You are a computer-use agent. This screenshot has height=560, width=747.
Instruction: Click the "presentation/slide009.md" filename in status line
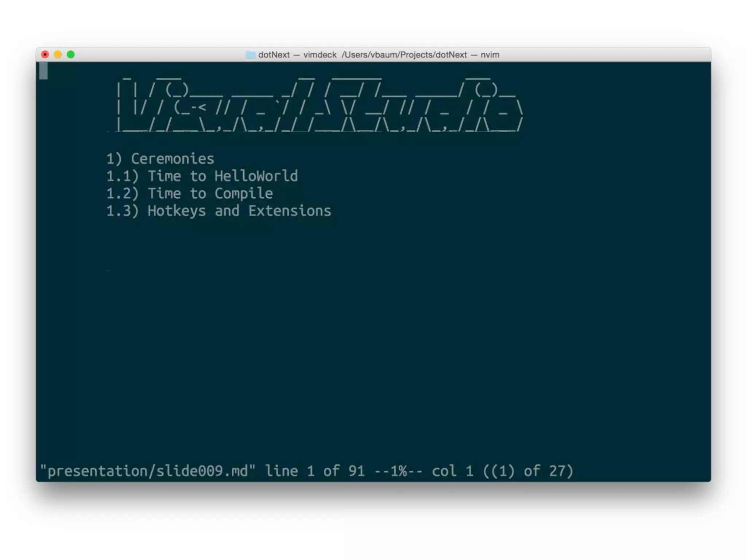[x=148, y=471]
